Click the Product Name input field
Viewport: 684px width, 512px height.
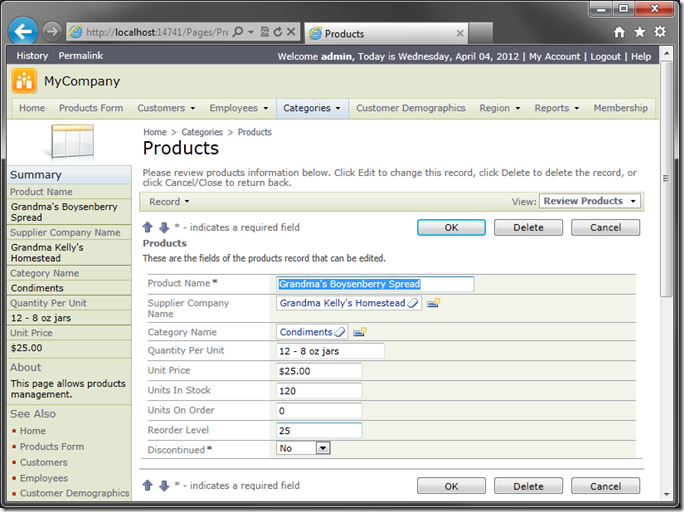coord(375,284)
